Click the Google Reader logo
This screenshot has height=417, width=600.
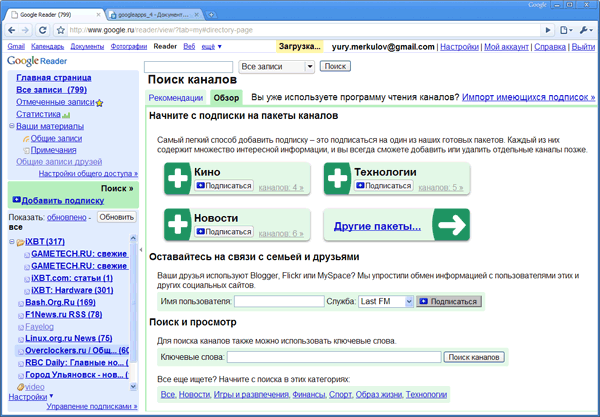37,61
